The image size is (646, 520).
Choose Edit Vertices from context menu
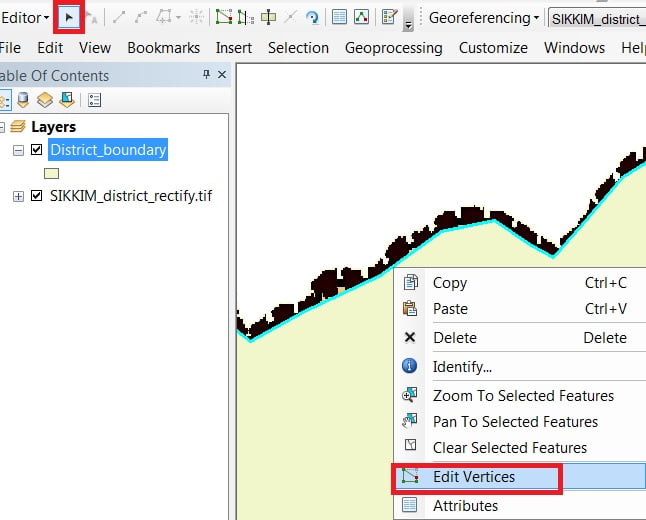[x=474, y=477]
